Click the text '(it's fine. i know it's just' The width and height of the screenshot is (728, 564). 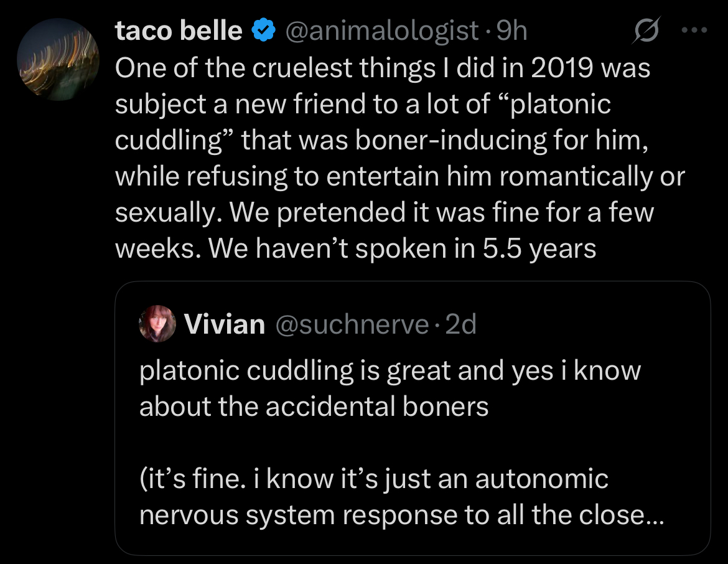285,479
